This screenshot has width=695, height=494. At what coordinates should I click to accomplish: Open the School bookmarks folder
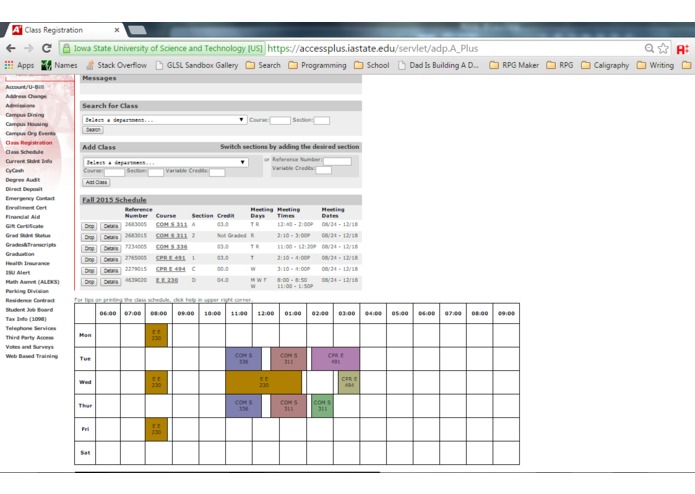click(x=372, y=65)
